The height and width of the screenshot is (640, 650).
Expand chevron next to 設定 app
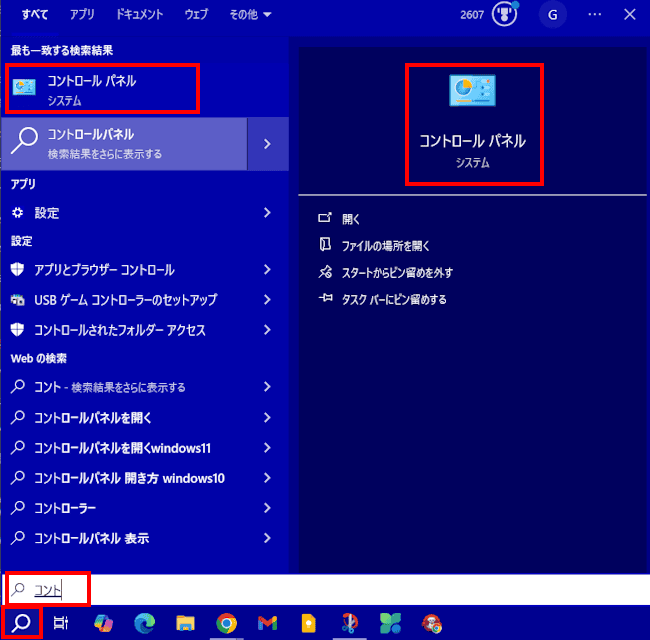(x=267, y=213)
